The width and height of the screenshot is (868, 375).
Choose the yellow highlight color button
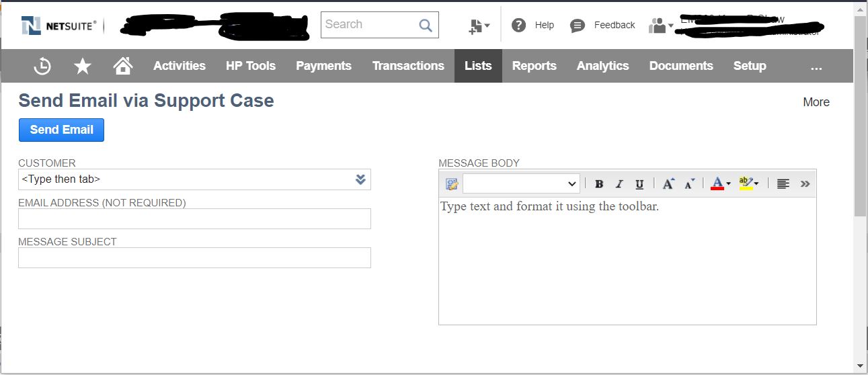point(745,183)
